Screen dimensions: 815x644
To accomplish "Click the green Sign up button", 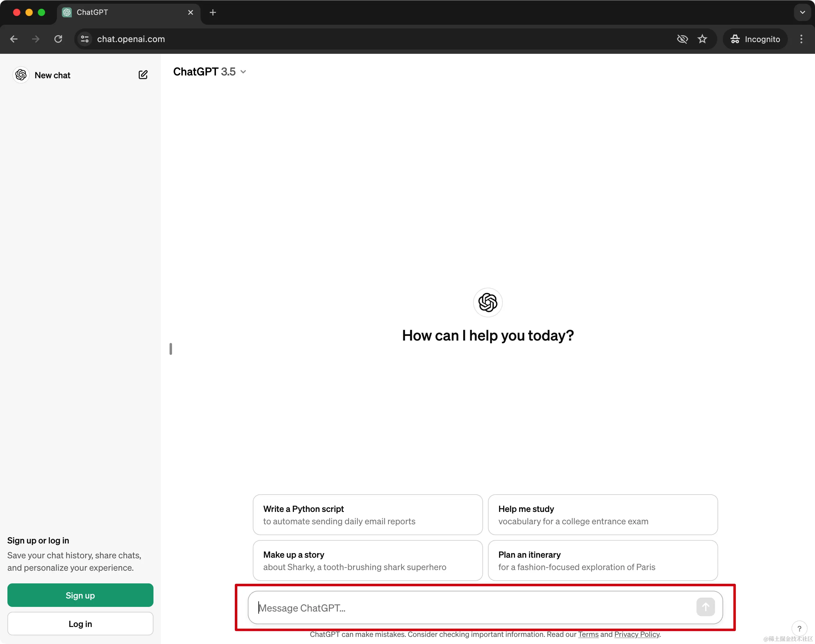I will [80, 595].
